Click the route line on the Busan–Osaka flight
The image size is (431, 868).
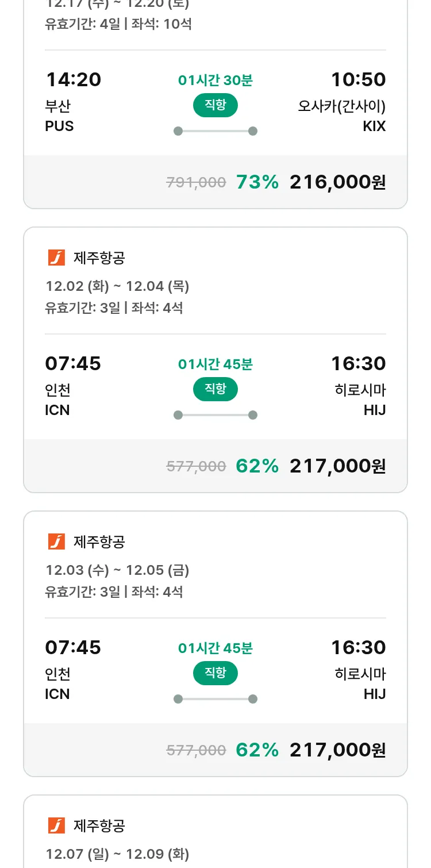pos(215,131)
